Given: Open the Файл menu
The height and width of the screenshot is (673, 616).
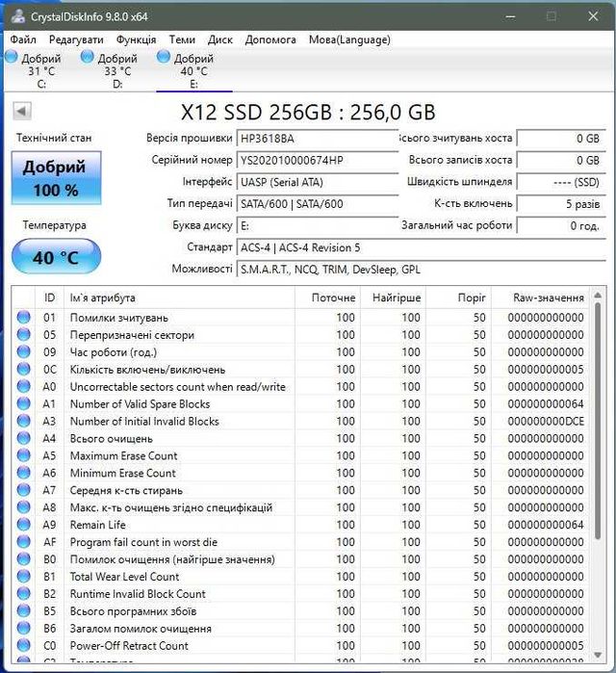Looking at the screenshot, I should coord(23,39).
